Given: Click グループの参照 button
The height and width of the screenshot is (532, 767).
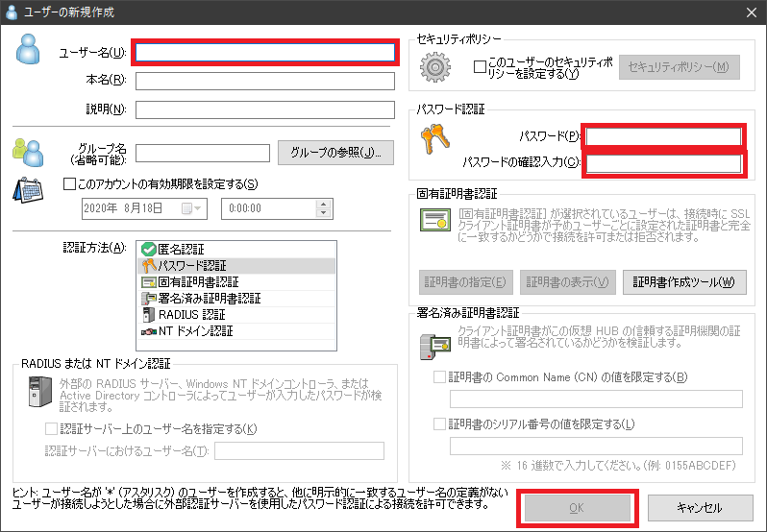Looking at the screenshot, I should point(335,153).
